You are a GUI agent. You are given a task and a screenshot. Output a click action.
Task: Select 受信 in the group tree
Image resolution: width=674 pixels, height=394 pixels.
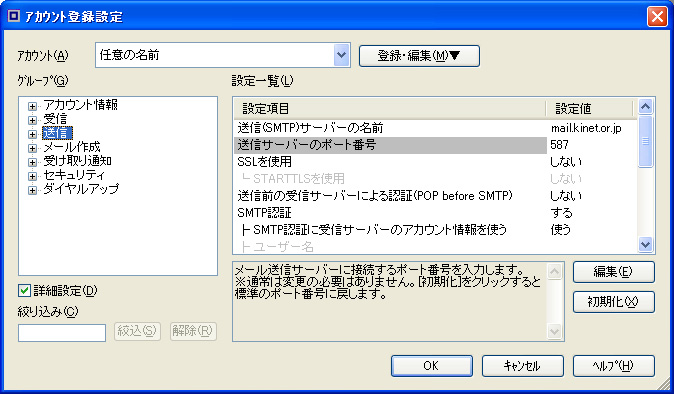tap(55, 119)
